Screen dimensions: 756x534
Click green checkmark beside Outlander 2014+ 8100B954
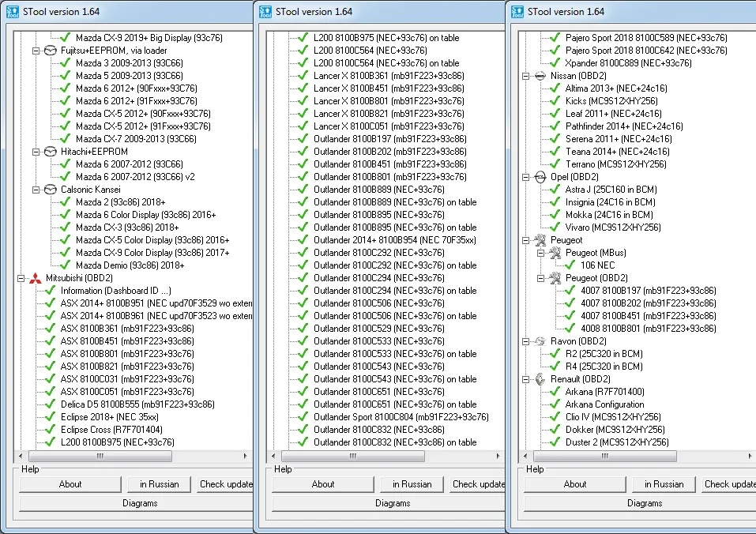pyautogui.click(x=303, y=240)
